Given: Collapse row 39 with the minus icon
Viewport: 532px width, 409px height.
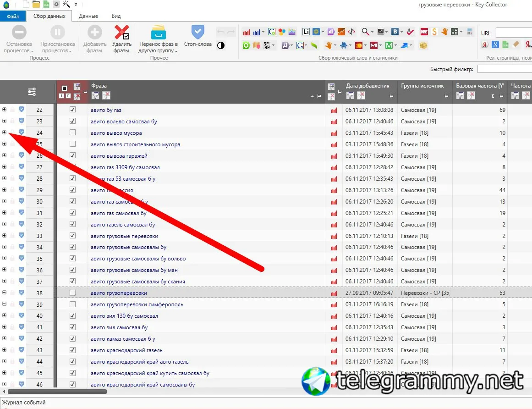Looking at the screenshot, I should (x=5, y=304).
